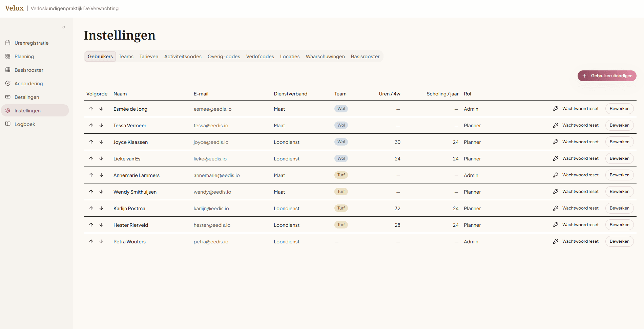Move Tessa Vermeer up

pyautogui.click(x=91, y=125)
